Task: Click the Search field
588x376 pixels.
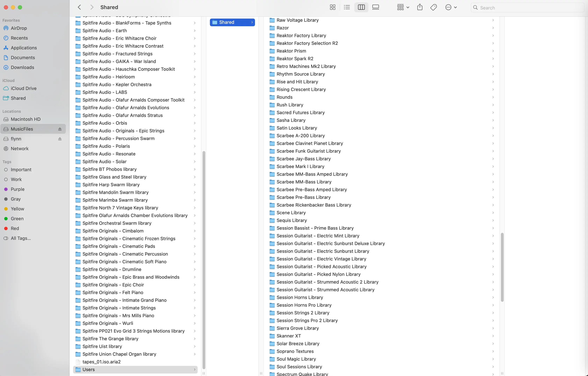Action: 527,8
